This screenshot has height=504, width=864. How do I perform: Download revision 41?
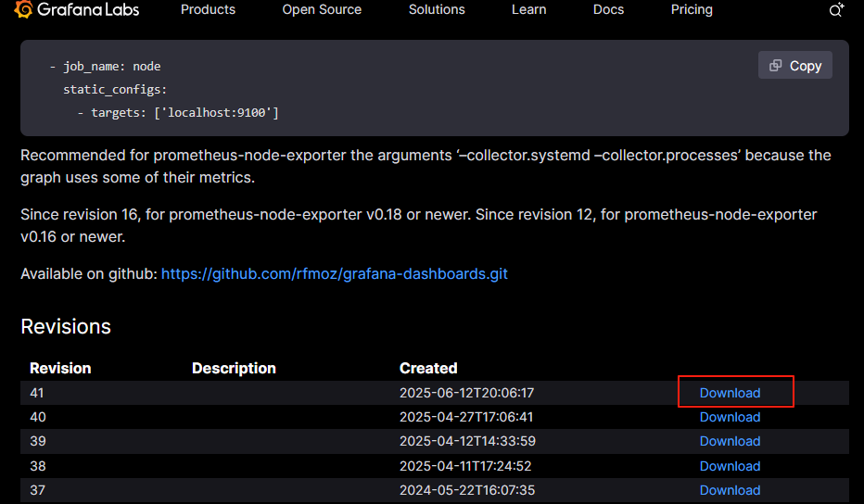click(x=730, y=393)
